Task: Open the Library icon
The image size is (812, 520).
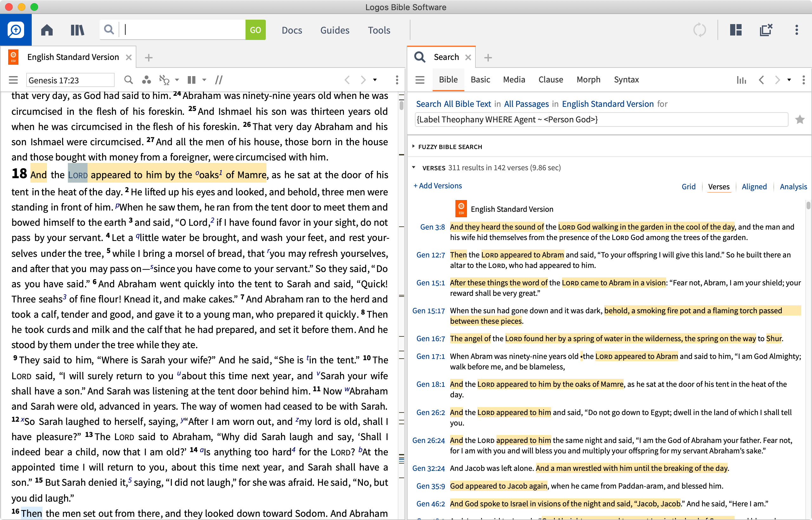Action: tap(77, 30)
